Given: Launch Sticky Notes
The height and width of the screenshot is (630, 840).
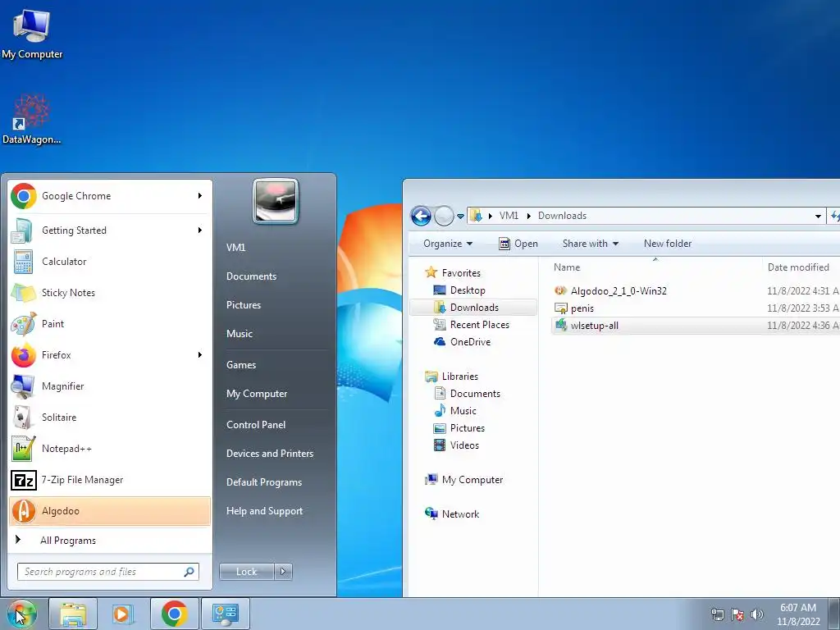Looking at the screenshot, I should coord(110,293).
